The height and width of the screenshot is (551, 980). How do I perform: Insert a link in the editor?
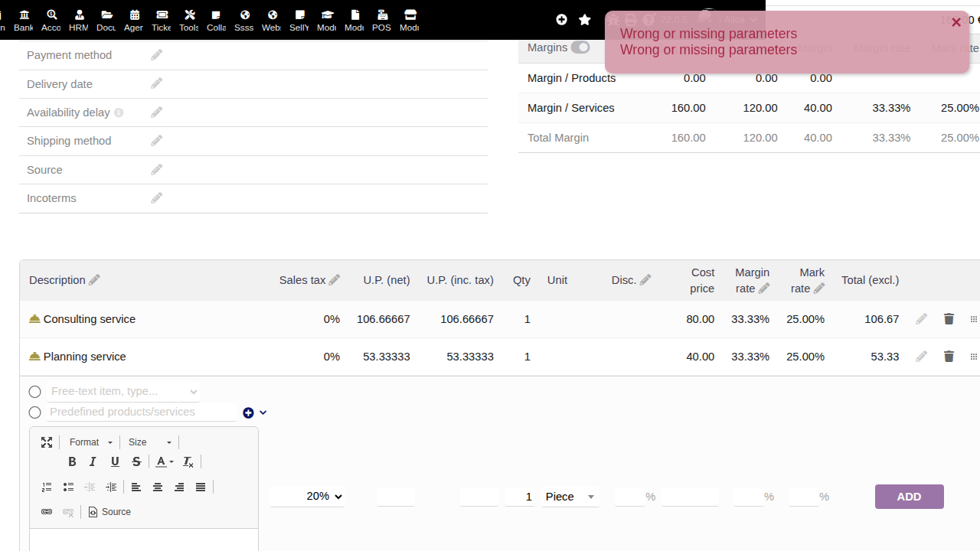click(47, 512)
